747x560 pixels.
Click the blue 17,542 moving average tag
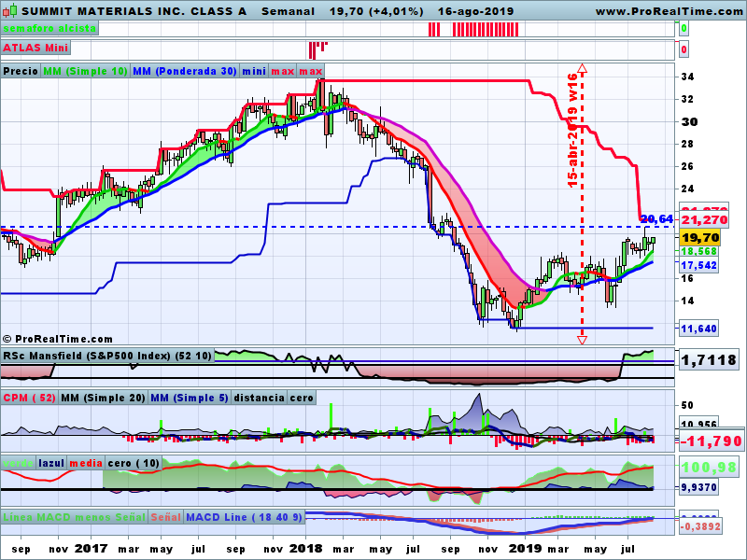698,265
